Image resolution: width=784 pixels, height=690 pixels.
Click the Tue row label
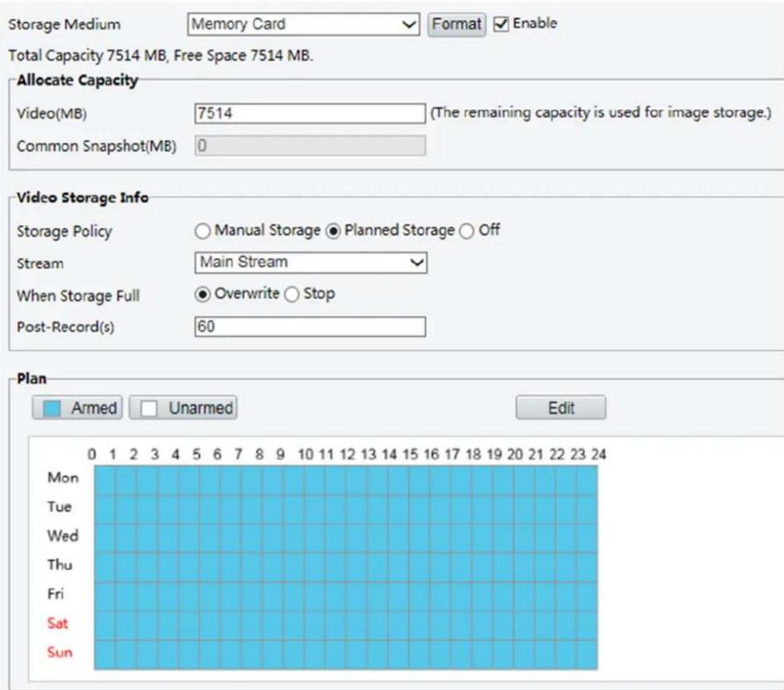tap(59, 506)
